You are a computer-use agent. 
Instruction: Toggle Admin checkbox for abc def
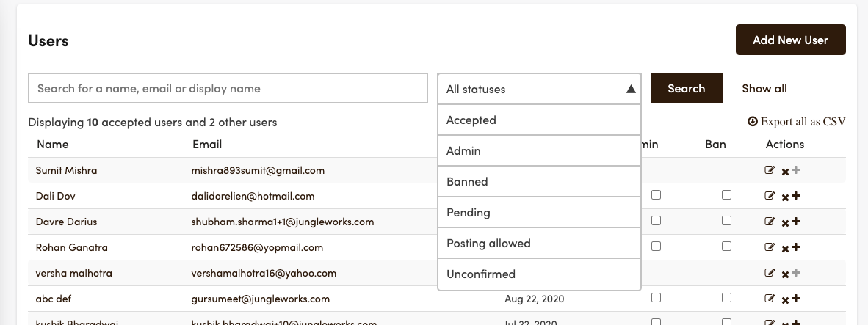pos(656,298)
